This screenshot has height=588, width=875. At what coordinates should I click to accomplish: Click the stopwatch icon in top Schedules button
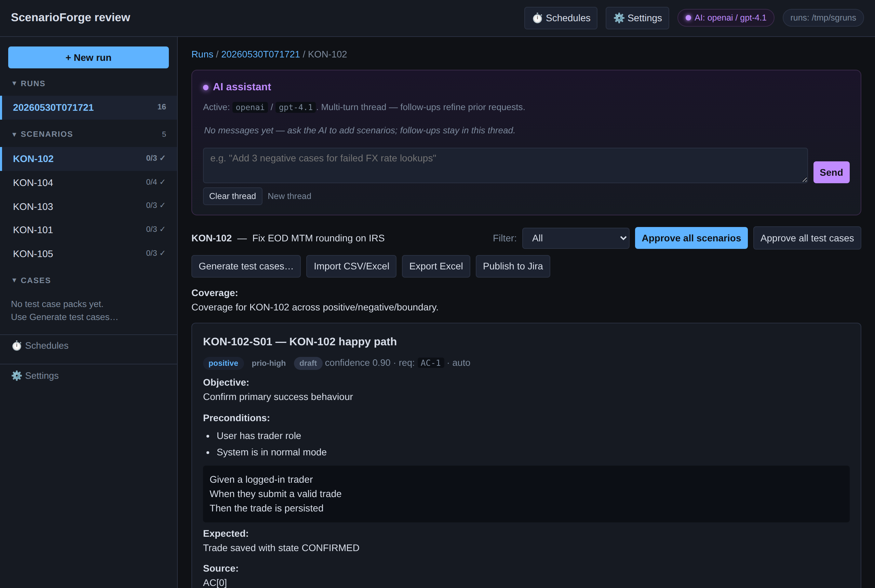coord(537,18)
